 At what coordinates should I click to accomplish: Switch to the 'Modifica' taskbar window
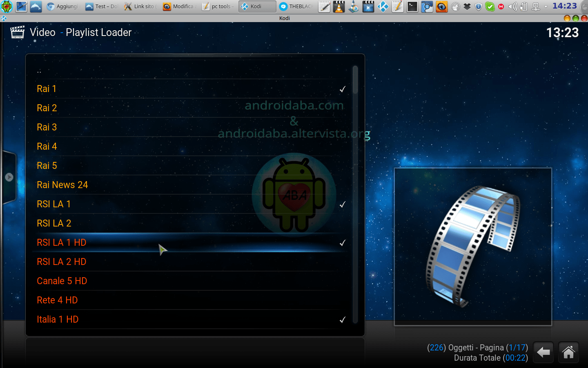click(x=179, y=7)
